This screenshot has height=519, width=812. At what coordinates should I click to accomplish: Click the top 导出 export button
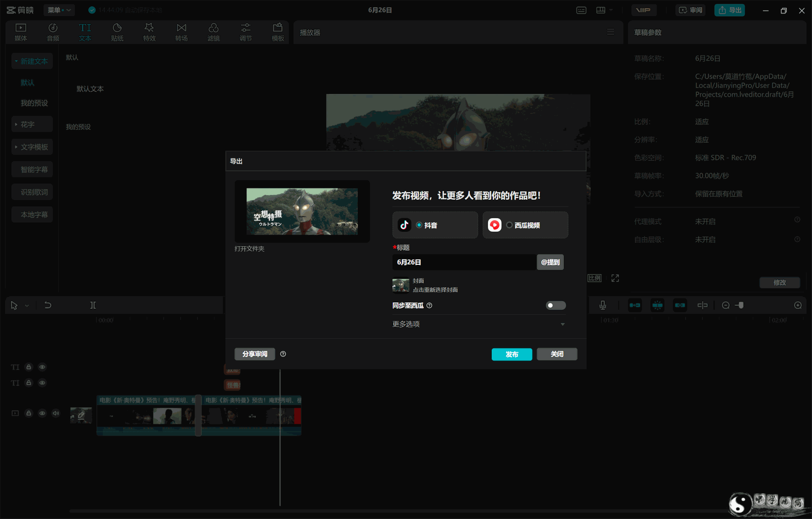pos(730,10)
